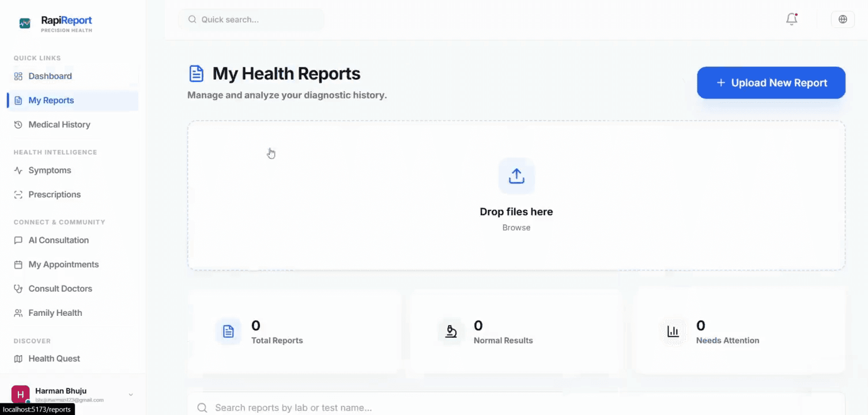Viewport: 868px width, 415px height.
Task: Click the Dashboard grid icon
Action: (x=18, y=76)
